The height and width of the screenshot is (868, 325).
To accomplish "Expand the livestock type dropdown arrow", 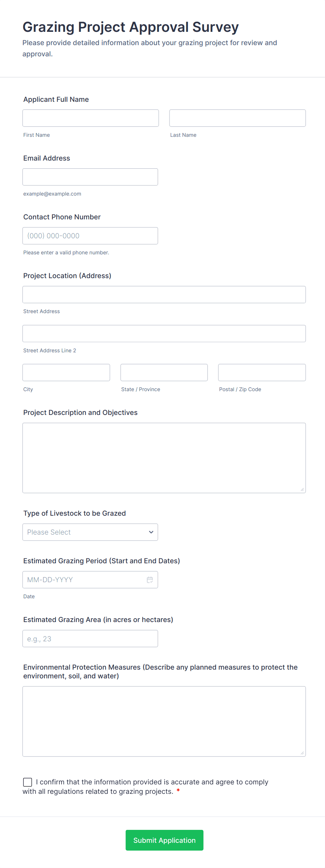I will (x=151, y=532).
